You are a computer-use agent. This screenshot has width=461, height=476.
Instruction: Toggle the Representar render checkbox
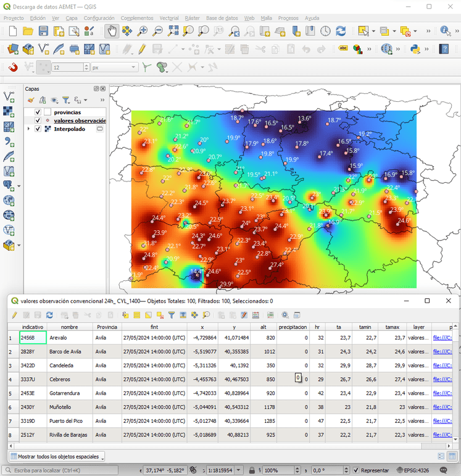[x=356, y=470]
